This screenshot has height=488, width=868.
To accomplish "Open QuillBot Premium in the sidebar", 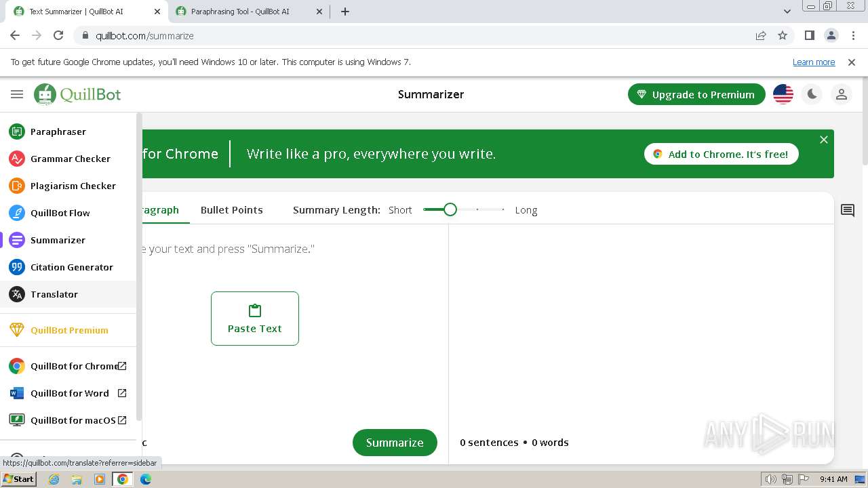I will (68, 330).
